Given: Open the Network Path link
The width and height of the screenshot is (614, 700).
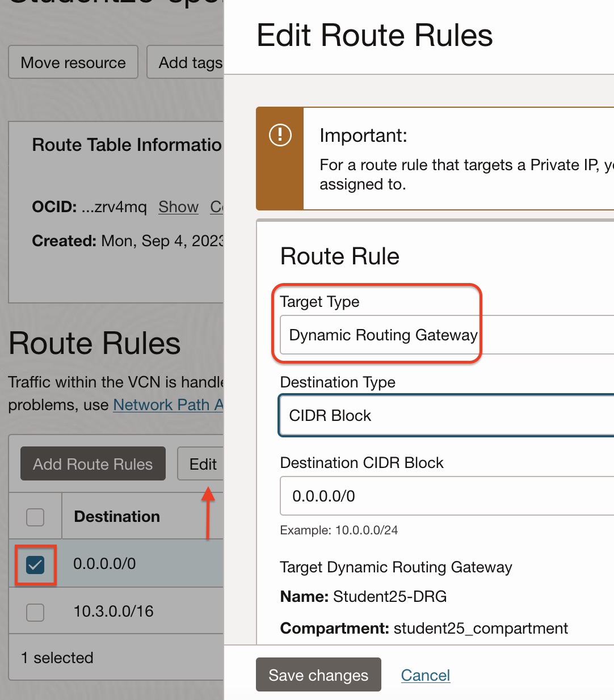Looking at the screenshot, I should (x=168, y=405).
